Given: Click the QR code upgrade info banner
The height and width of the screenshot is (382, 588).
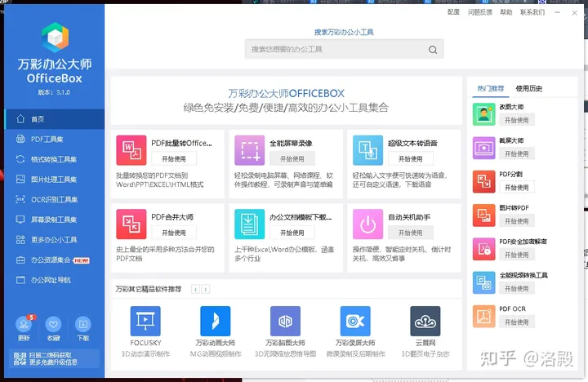Looking at the screenshot, I should 54,358.
